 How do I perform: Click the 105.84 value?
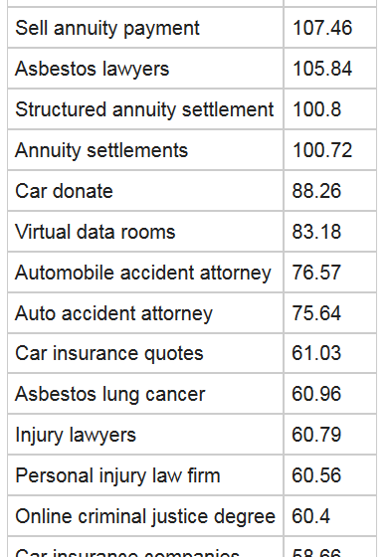coord(322,69)
